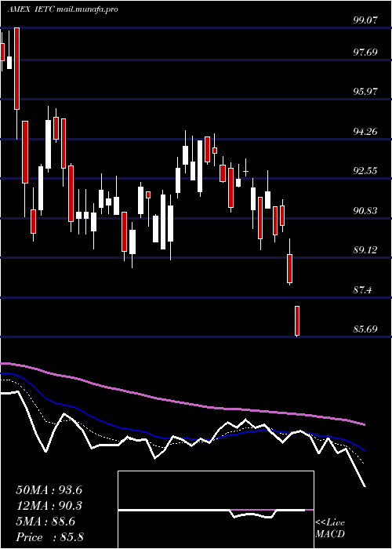
Task: Click the last red candle near 85.69
Action: [297, 321]
